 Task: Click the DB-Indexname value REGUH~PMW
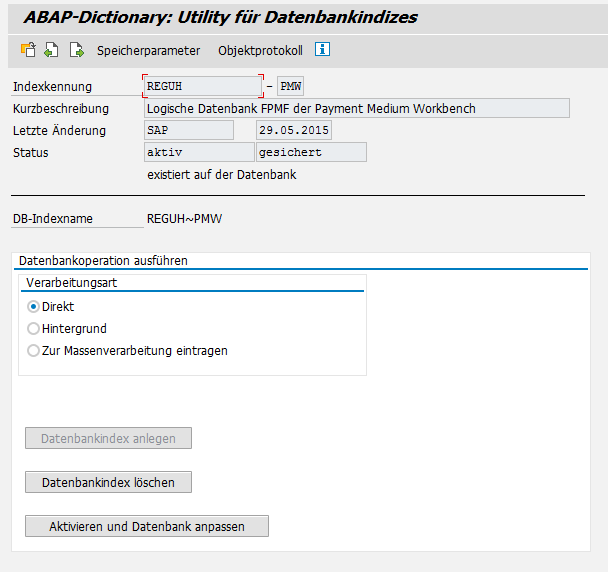point(184,217)
